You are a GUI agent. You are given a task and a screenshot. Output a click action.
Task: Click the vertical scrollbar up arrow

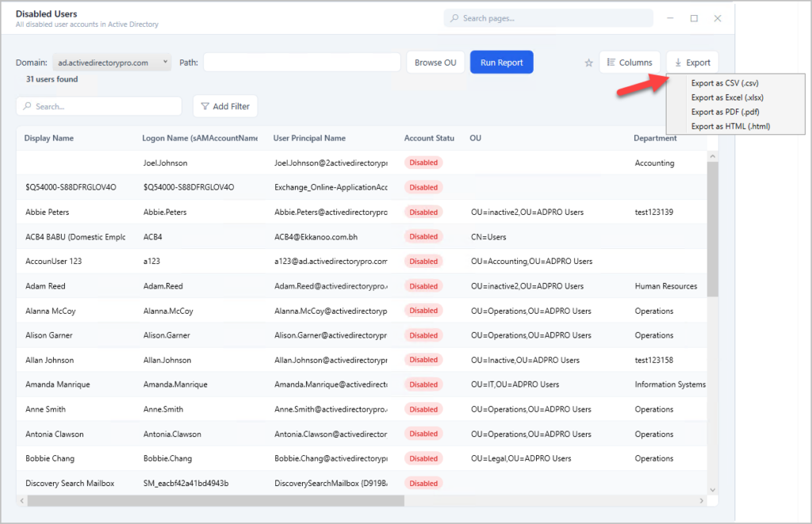pos(713,156)
